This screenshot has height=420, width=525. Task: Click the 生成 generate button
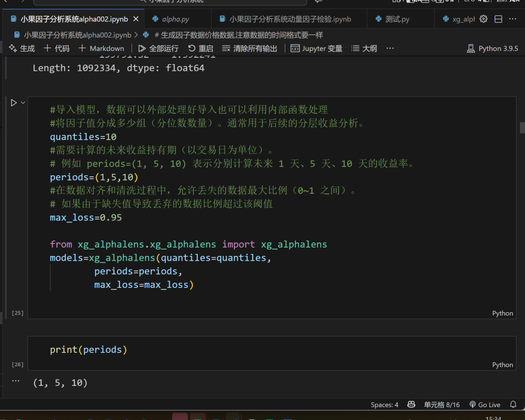point(22,49)
